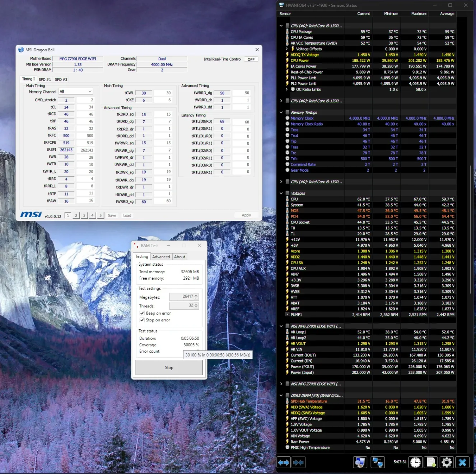
Task: Click the Stop button in RAM Test
Action: point(169,368)
